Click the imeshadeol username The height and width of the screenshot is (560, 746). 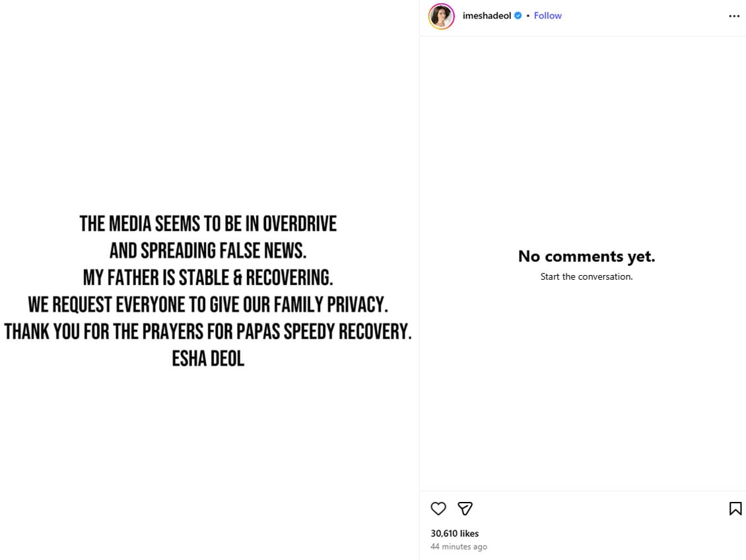tap(487, 16)
